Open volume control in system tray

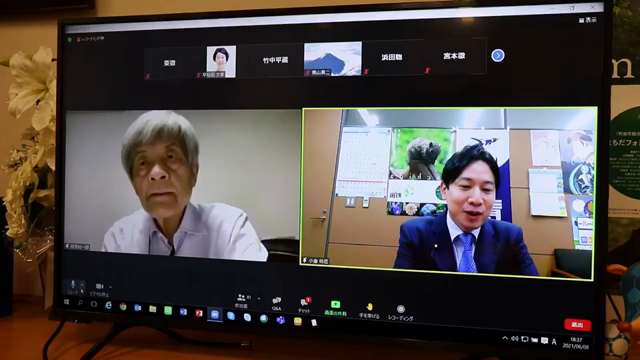515,339
